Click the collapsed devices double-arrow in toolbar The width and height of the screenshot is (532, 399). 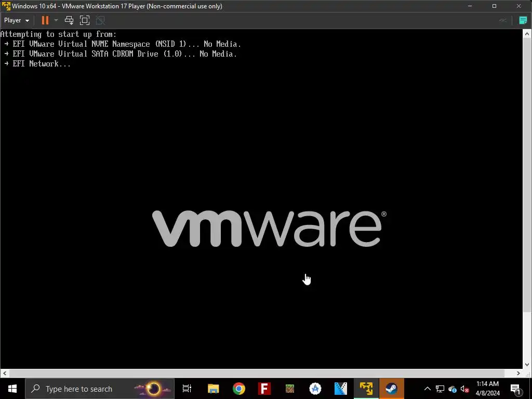pos(503,20)
